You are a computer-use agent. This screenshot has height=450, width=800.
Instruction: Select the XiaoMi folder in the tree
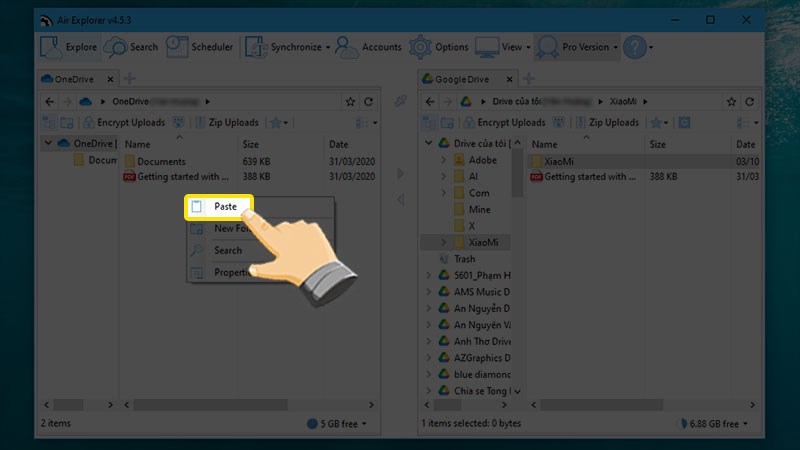click(483, 242)
